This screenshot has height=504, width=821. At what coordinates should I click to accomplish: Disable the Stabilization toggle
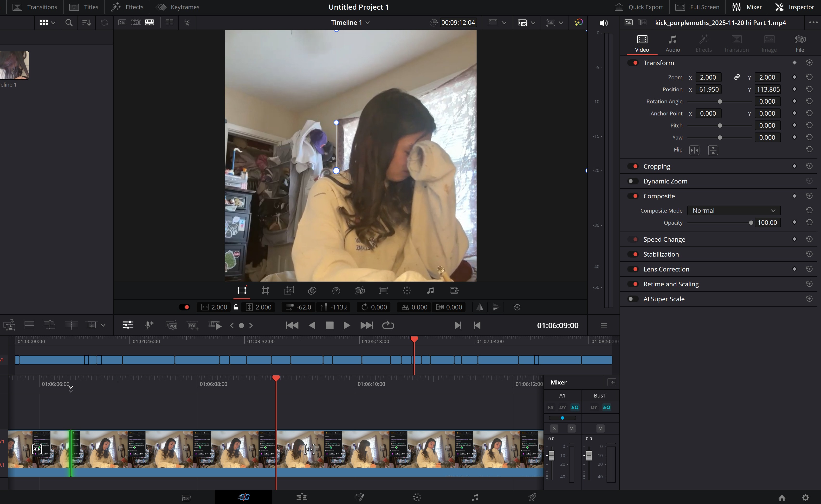point(633,254)
